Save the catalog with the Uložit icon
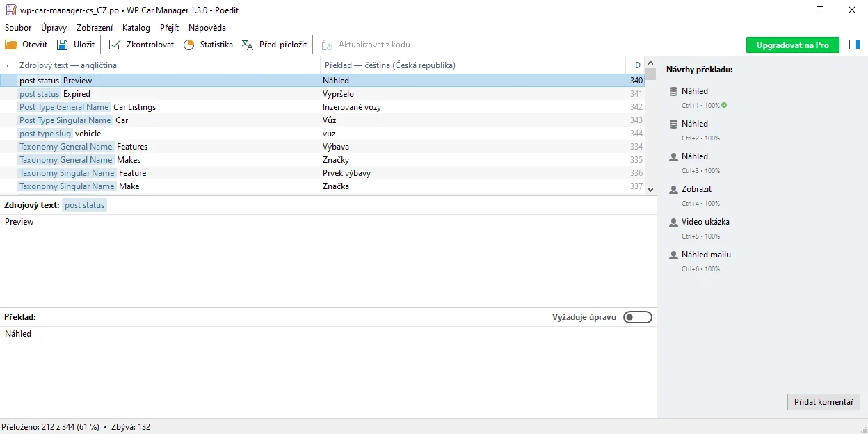The height and width of the screenshot is (434, 868). [61, 44]
